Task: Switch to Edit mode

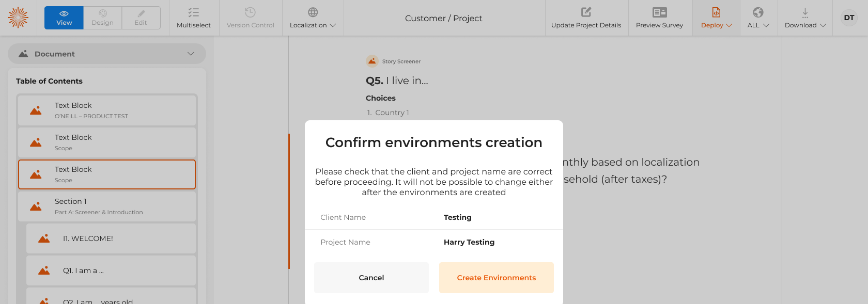Action: pyautogui.click(x=141, y=18)
